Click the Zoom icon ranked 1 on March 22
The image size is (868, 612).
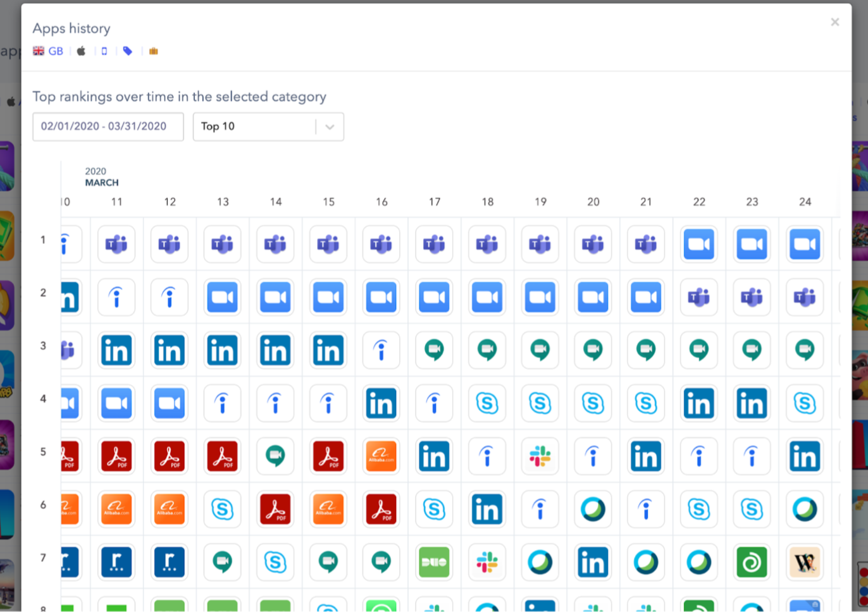(x=698, y=244)
